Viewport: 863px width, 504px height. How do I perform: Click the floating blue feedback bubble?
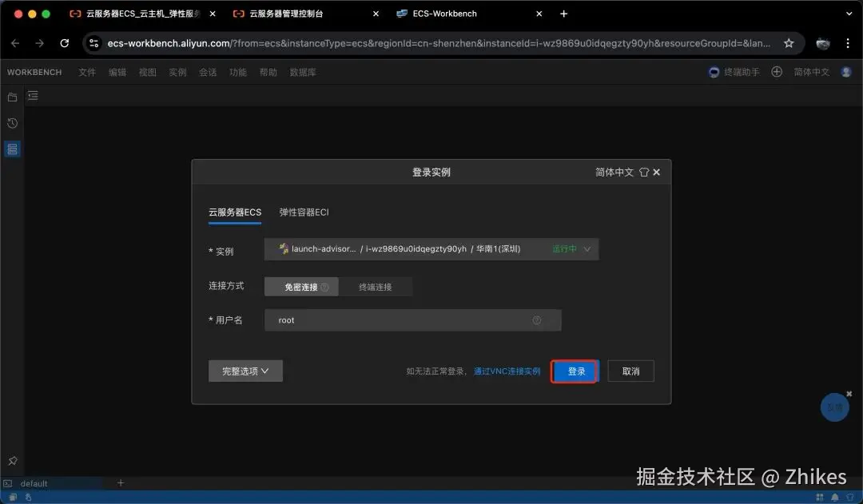point(834,407)
